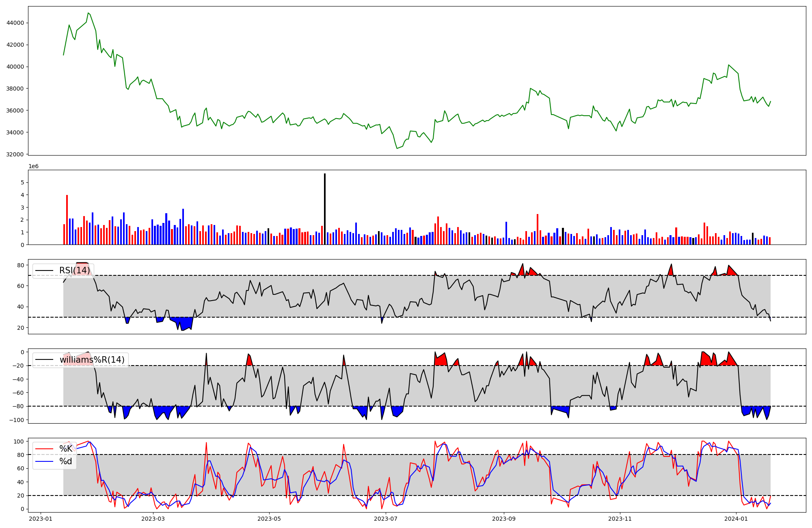Click the tallest black volume bar
Image resolution: width=812 pixels, height=528 pixels.
pos(325,209)
